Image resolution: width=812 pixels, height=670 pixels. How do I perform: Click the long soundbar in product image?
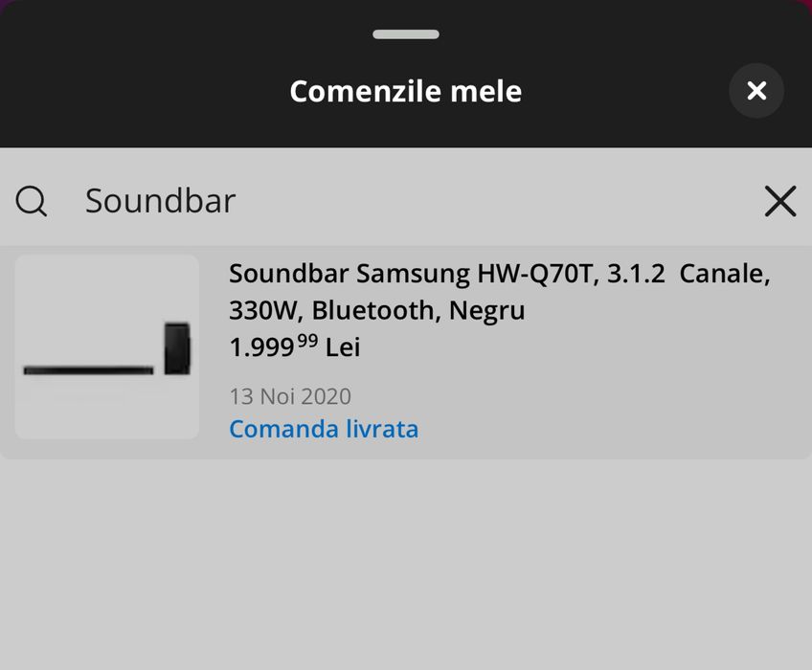tap(88, 369)
